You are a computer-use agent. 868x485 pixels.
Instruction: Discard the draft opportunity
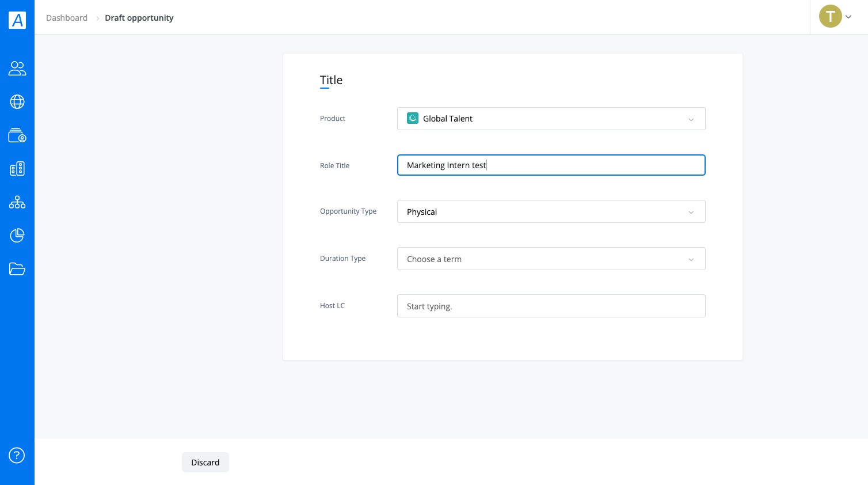pos(205,463)
